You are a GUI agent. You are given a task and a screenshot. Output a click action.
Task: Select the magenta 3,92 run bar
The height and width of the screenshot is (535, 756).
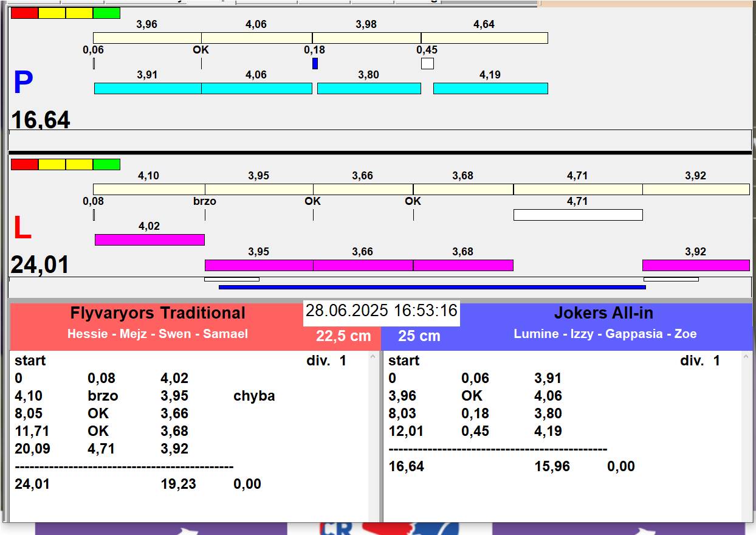tap(696, 265)
